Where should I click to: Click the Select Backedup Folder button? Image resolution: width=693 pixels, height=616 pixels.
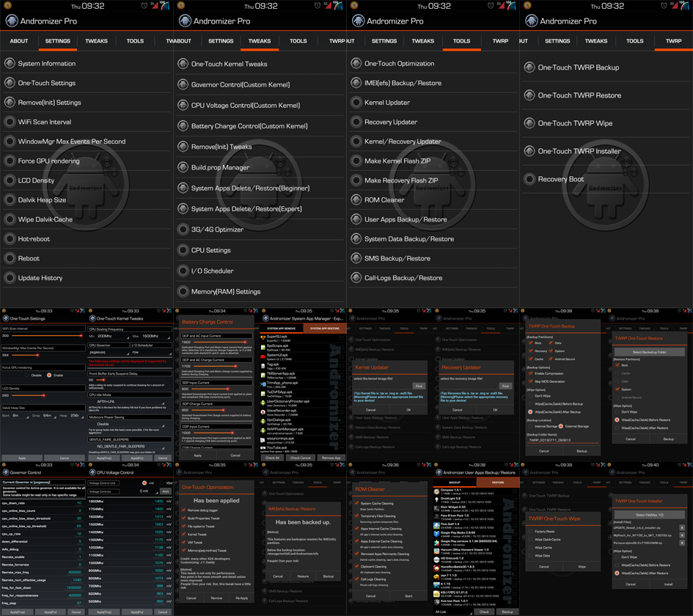point(649,352)
